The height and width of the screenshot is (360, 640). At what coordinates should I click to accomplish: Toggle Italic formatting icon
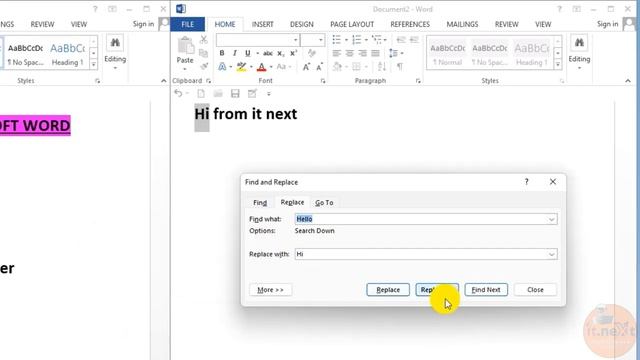tap(235, 53)
